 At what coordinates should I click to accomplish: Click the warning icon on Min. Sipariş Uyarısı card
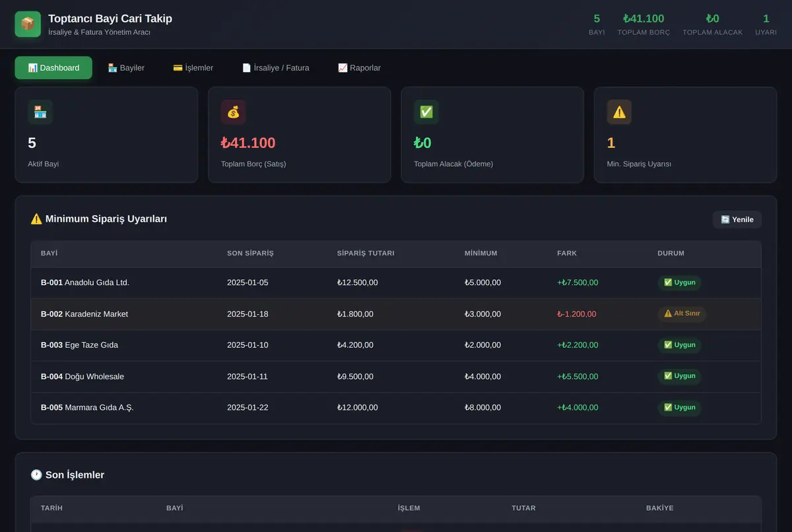click(619, 112)
